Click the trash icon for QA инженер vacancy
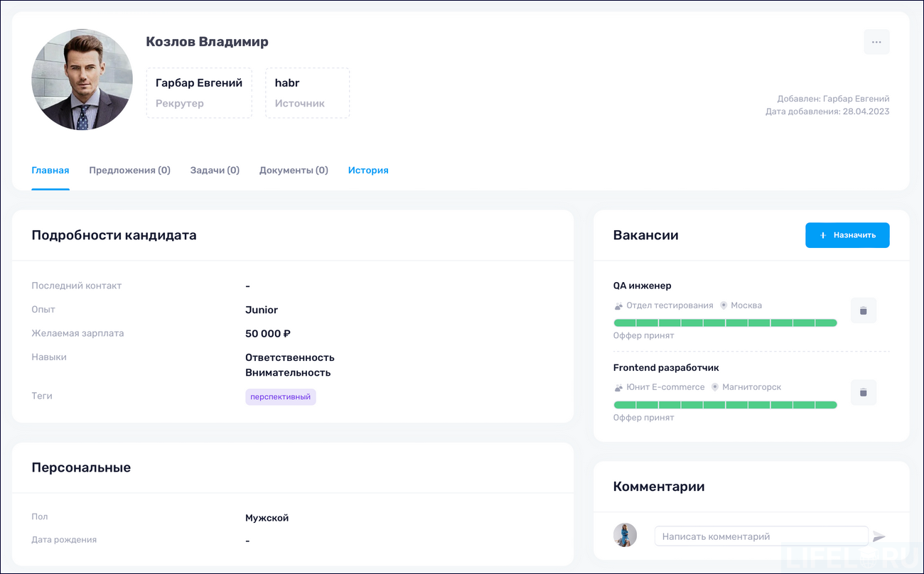The width and height of the screenshot is (924, 574). pyautogui.click(x=863, y=310)
